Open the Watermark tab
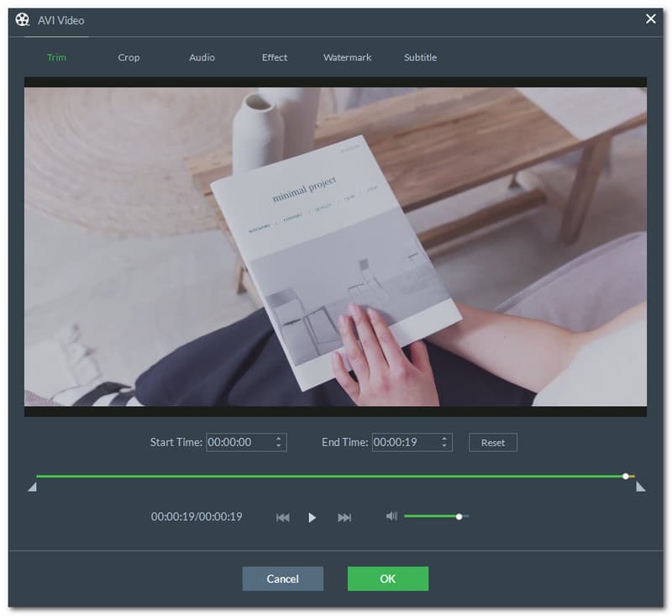Viewport: 672px width, 616px height. pyautogui.click(x=347, y=57)
